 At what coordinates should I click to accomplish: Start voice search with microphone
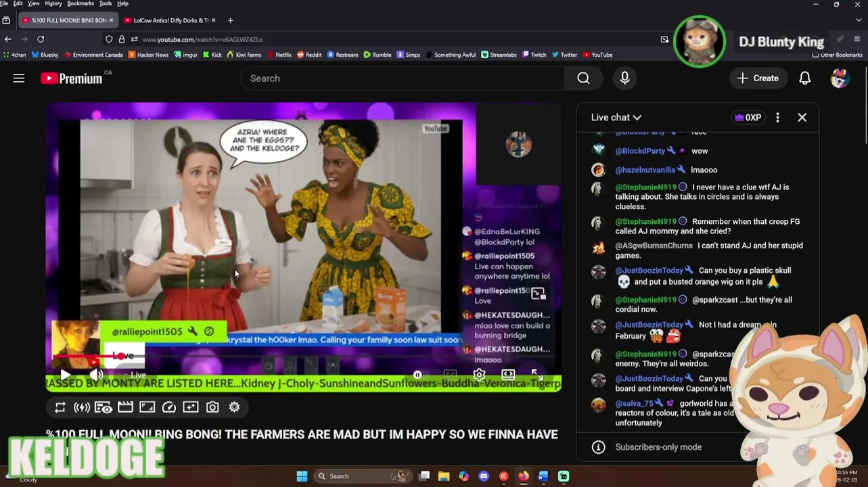pyautogui.click(x=624, y=78)
